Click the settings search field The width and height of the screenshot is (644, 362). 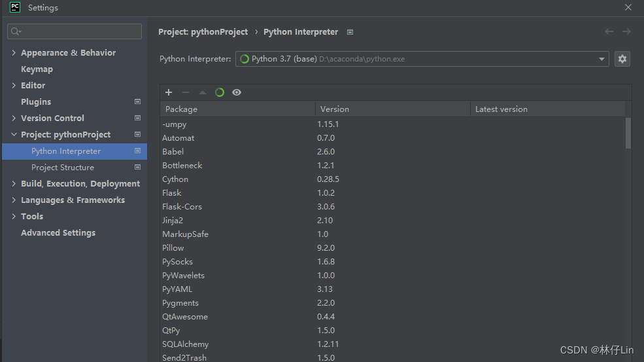point(75,31)
